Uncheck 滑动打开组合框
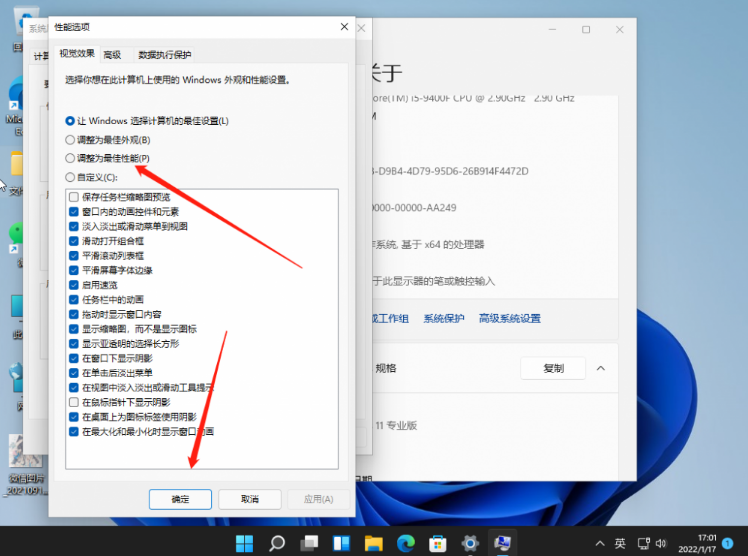 tap(74, 241)
